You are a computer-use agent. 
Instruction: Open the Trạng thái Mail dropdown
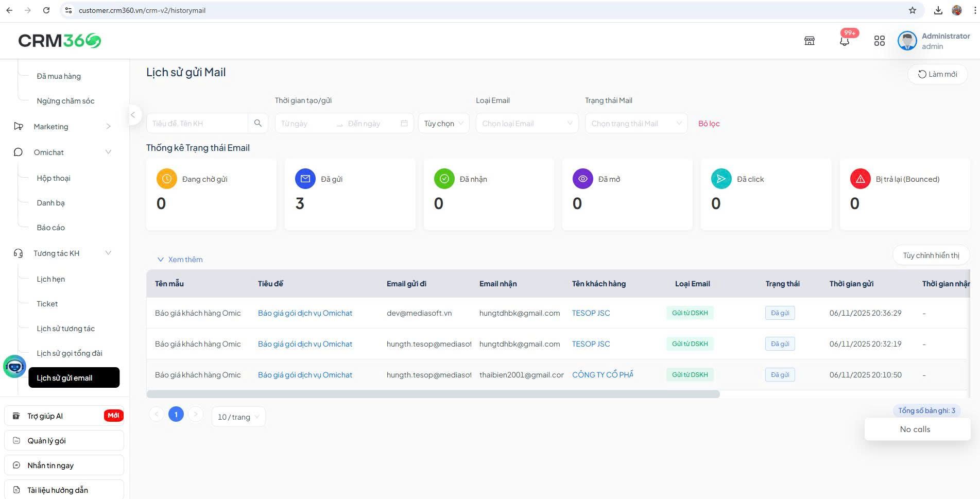tap(635, 123)
